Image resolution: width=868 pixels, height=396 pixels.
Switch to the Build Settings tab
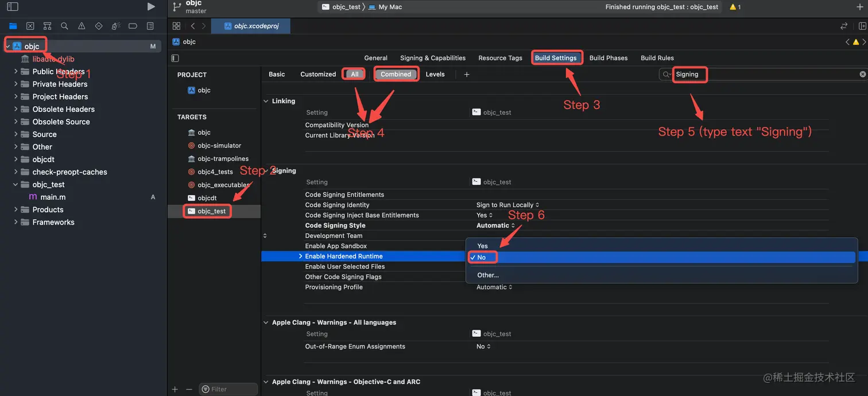pos(556,58)
